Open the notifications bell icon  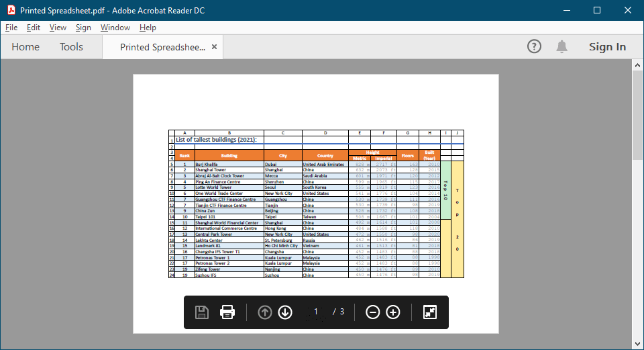[561, 46]
